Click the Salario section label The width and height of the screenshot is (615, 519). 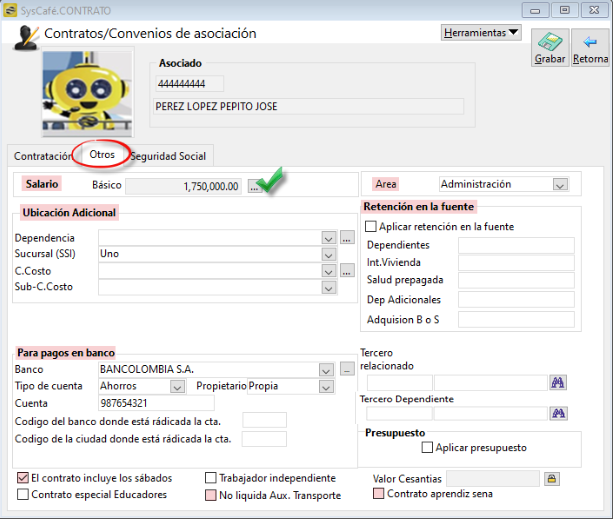coord(42,184)
